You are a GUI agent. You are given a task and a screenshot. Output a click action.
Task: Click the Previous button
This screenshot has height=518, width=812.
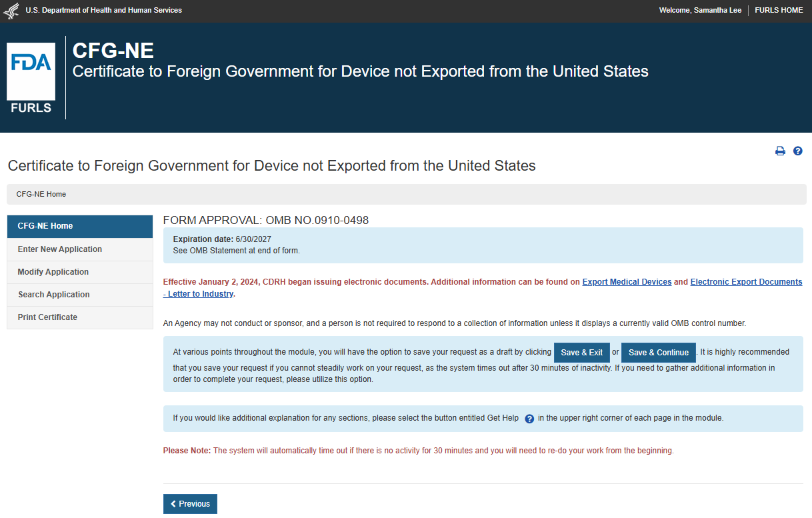pyautogui.click(x=190, y=504)
